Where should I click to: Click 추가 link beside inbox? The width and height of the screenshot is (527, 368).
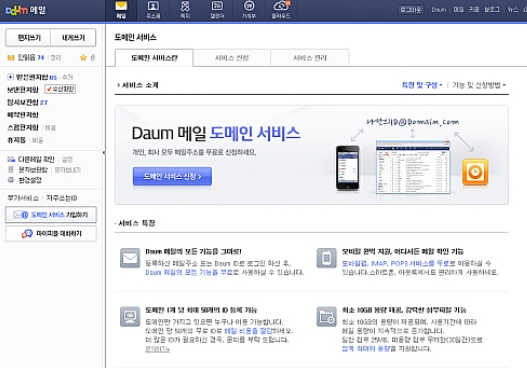tap(68, 77)
